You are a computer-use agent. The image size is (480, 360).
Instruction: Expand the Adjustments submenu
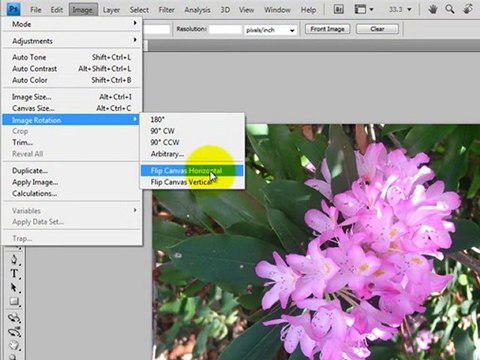72,41
